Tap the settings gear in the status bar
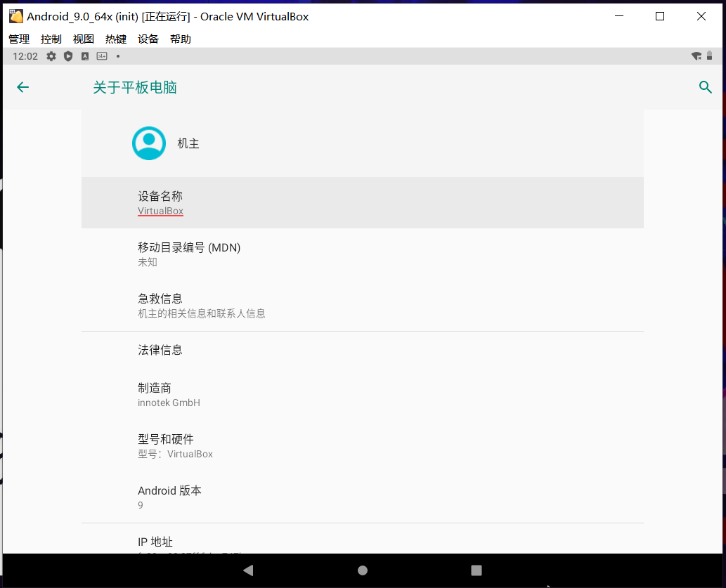The image size is (726, 588). click(51, 56)
